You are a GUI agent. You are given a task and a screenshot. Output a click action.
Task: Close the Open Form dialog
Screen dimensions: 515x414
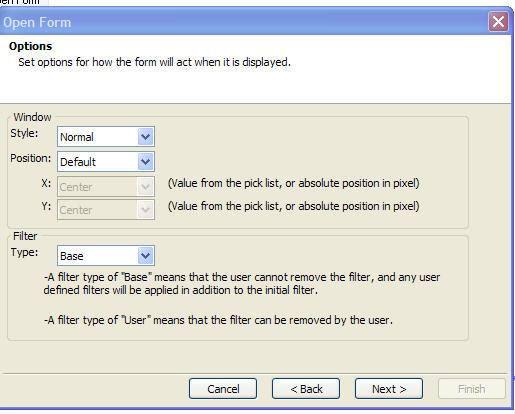(498, 22)
